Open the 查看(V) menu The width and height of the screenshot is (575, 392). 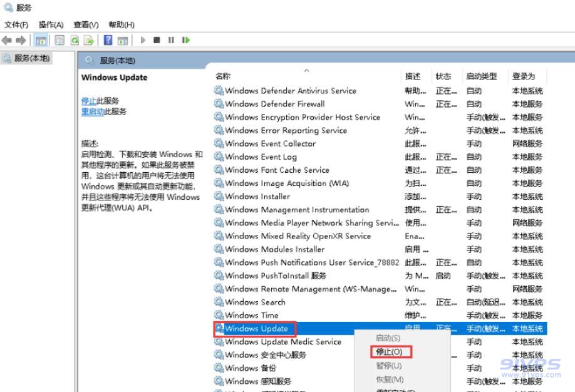(86, 24)
